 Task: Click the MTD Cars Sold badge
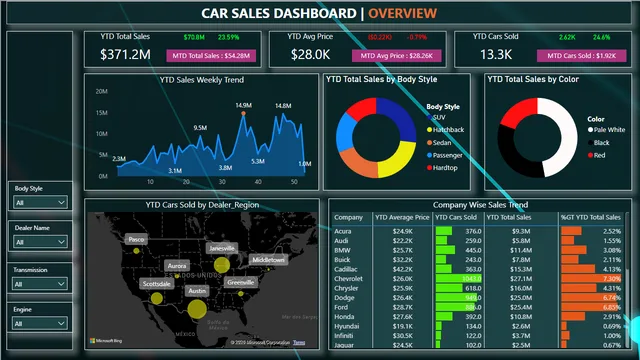[581, 56]
